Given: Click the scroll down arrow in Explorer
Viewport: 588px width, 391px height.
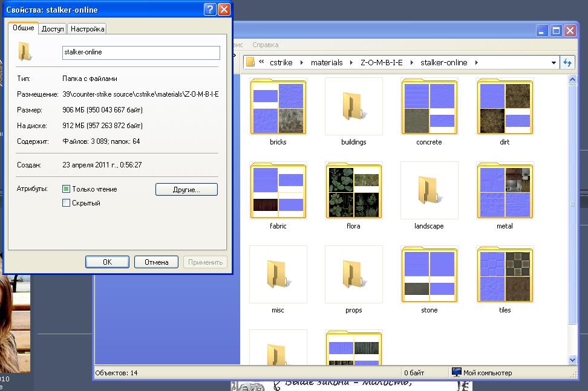Looking at the screenshot, I should 572,360.
